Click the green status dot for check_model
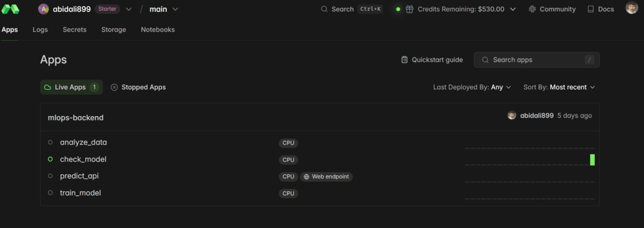 click(50, 159)
